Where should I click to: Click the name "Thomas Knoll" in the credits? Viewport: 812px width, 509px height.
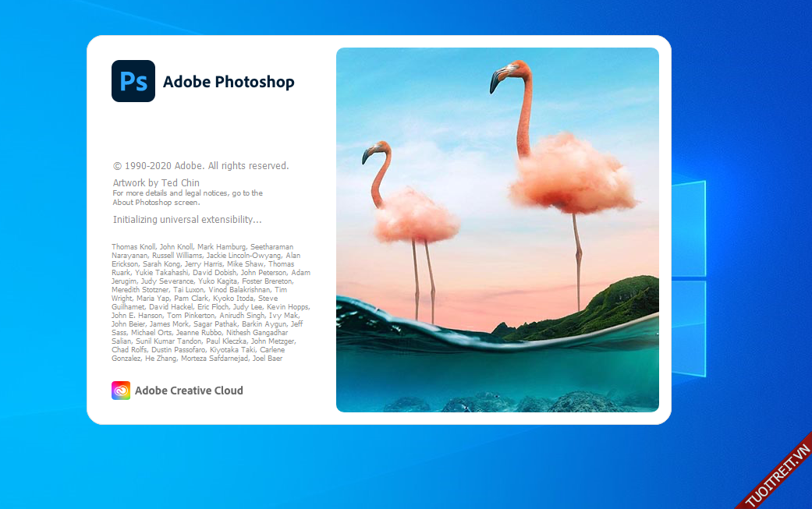tap(133, 247)
